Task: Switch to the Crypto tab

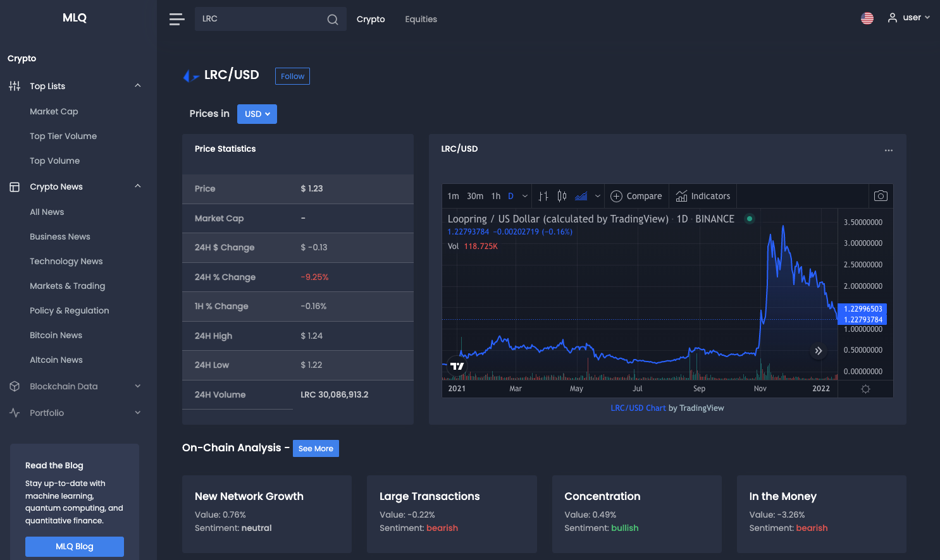Action: 371,19
